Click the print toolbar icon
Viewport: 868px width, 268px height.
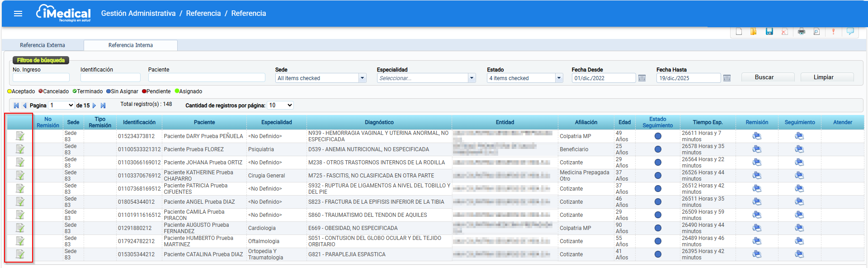801,31
